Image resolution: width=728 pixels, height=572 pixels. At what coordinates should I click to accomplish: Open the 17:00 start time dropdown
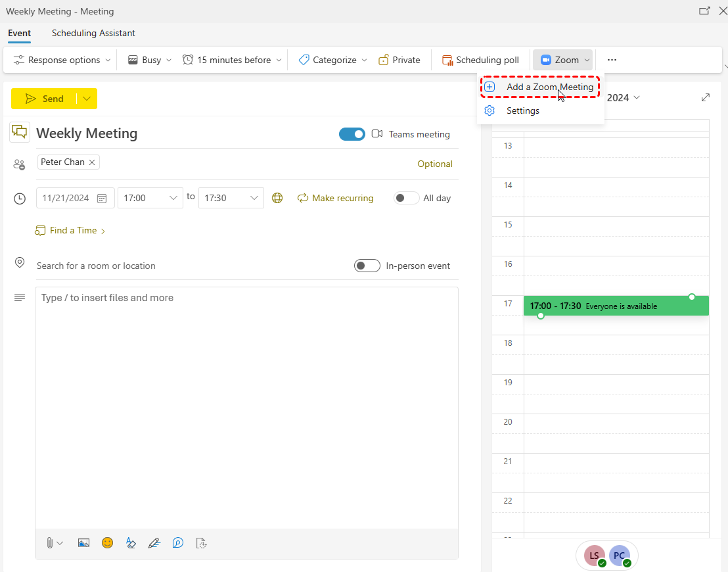[x=150, y=198]
